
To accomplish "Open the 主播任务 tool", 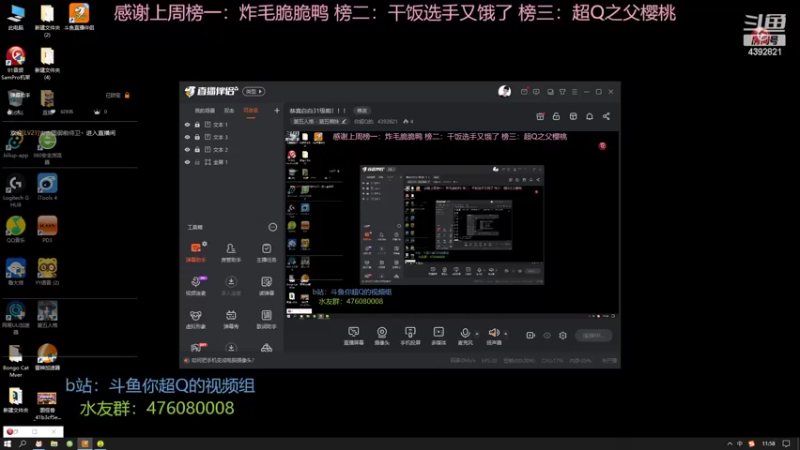I will pos(266,252).
